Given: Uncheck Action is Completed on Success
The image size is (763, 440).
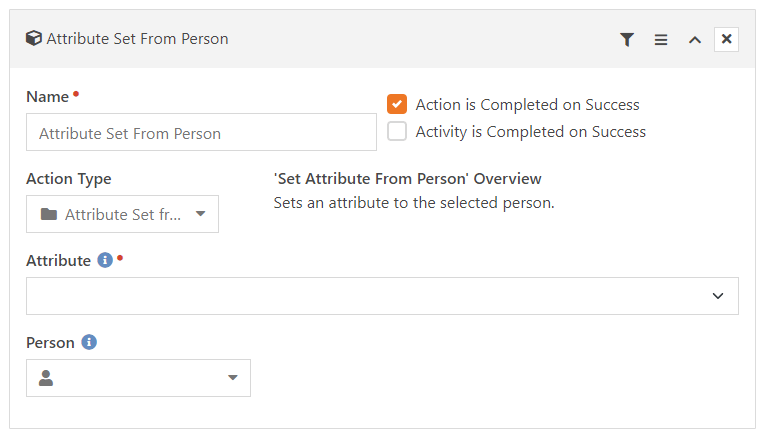Looking at the screenshot, I should click(x=397, y=104).
